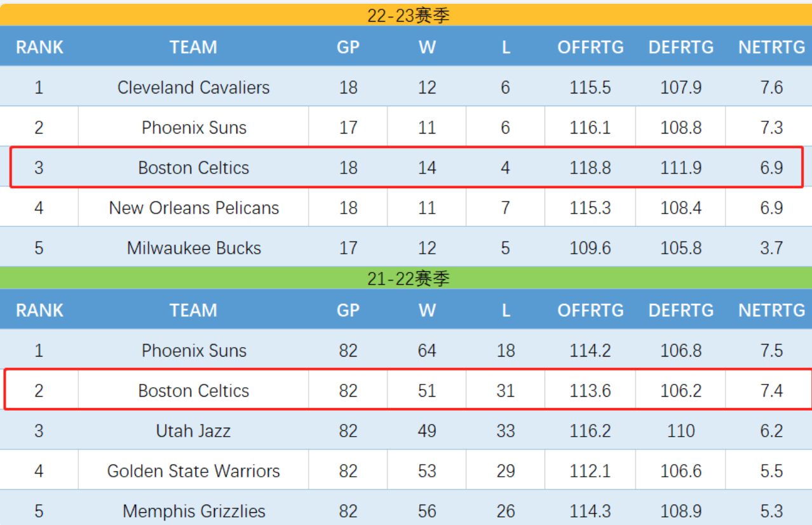This screenshot has height=525, width=812.
Task: Click the DEFRTG header in the 21-22 table
Action: (681, 310)
